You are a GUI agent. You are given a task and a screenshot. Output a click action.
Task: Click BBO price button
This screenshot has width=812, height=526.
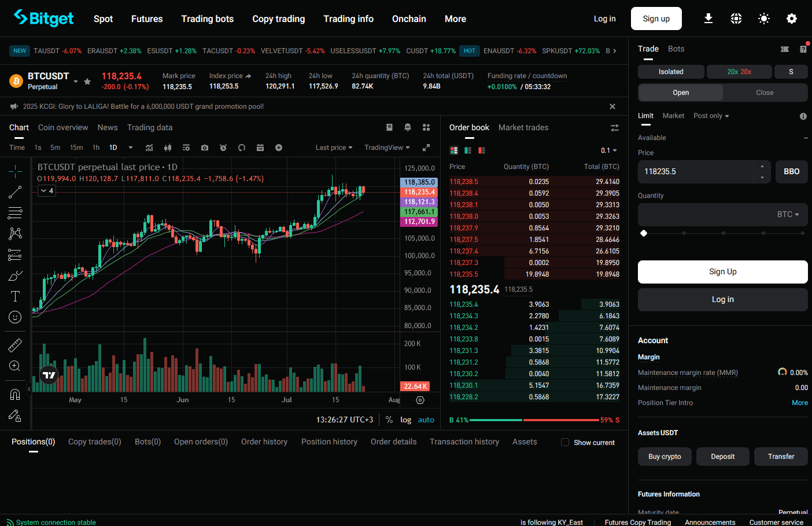[x=792, y=172]
